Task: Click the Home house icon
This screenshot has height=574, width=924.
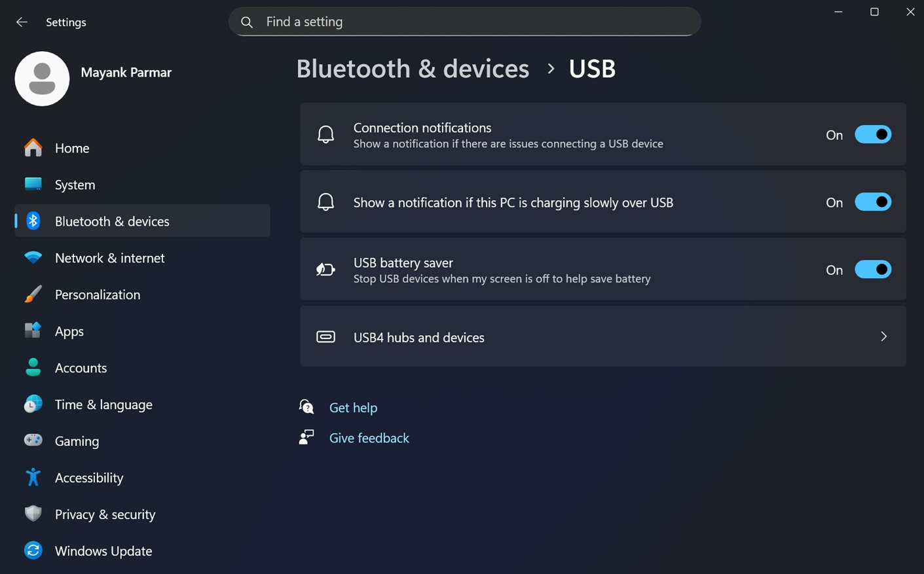Action: click(33, 148)
